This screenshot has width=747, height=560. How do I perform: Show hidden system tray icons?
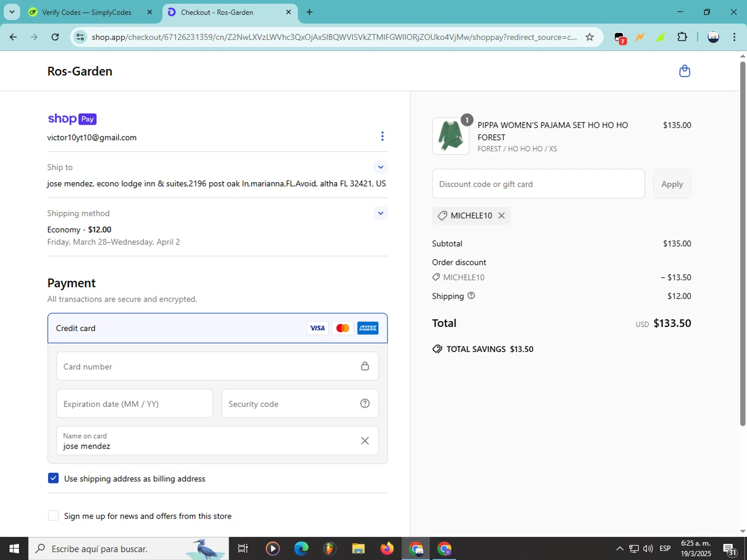point(620,549)
